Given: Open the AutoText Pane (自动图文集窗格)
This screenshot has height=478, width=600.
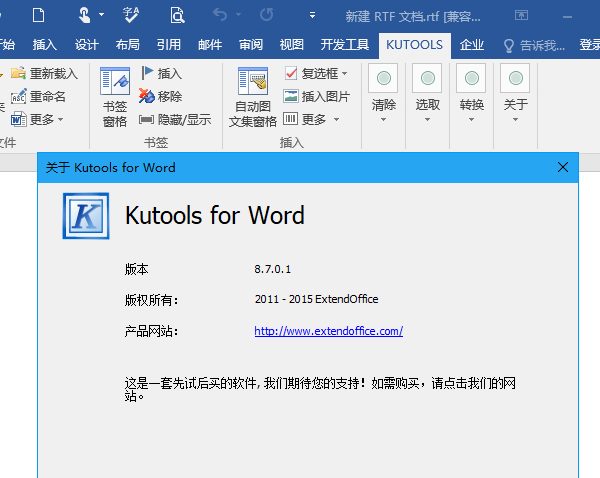Looking at the screenshot, I should [252, 84].
